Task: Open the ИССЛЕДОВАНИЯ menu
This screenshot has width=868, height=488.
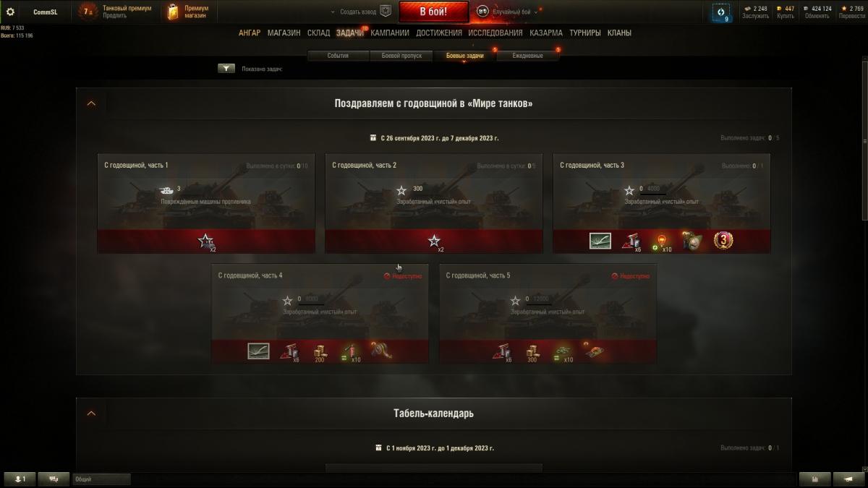Action: [495, 33]
